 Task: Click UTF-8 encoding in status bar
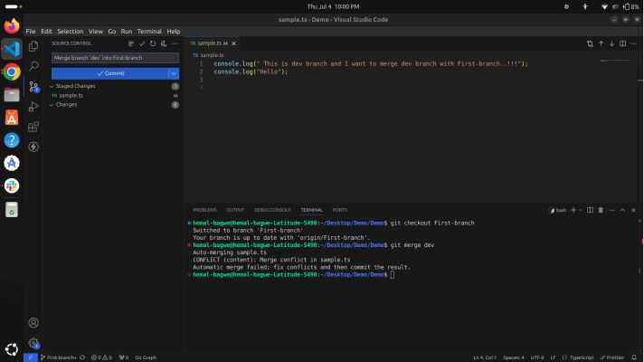537,357
